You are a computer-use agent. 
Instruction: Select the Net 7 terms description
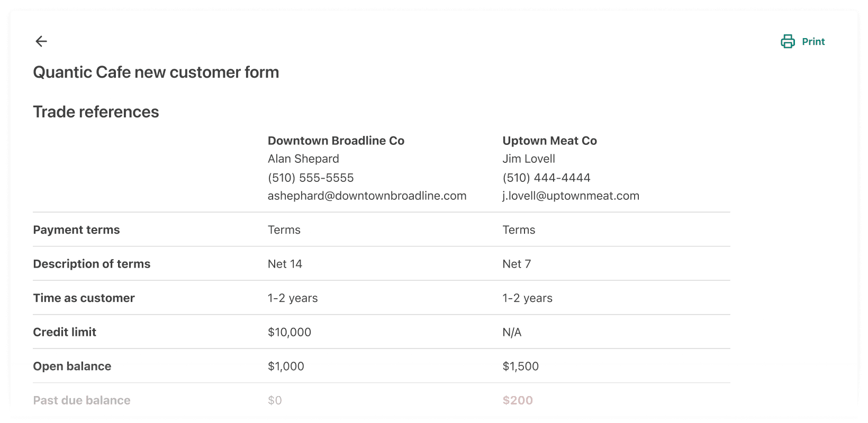(x=517, y=264)
